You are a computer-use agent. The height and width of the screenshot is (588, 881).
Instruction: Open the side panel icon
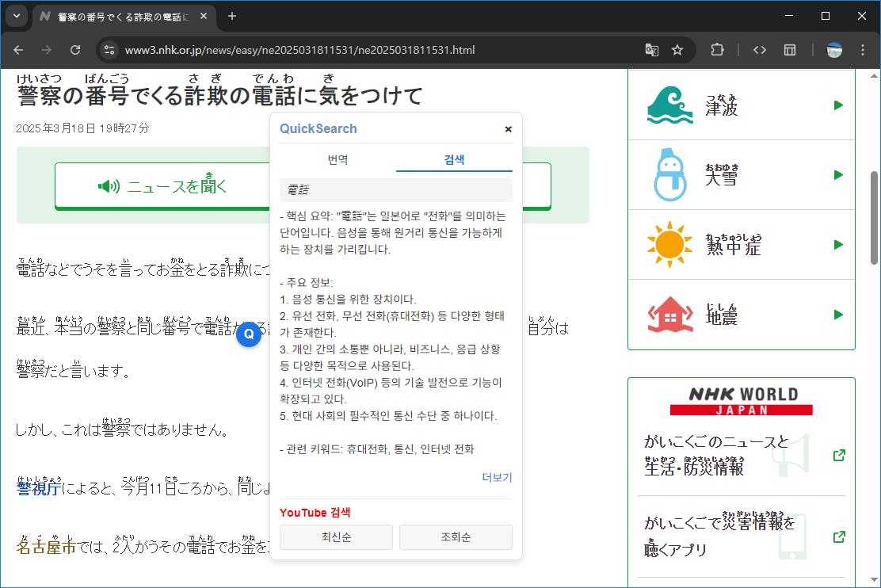[790, 50]
